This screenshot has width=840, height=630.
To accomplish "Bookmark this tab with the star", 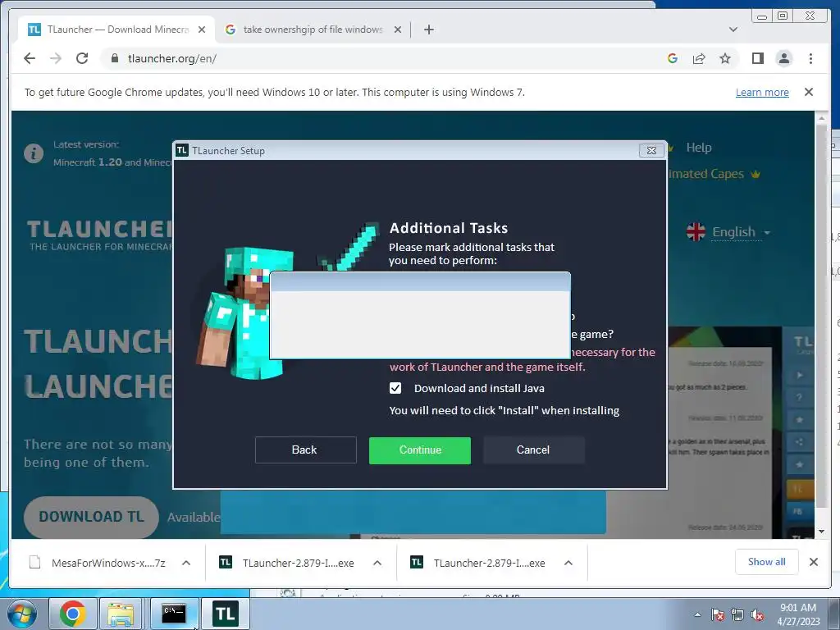I will tap(725, 58).
